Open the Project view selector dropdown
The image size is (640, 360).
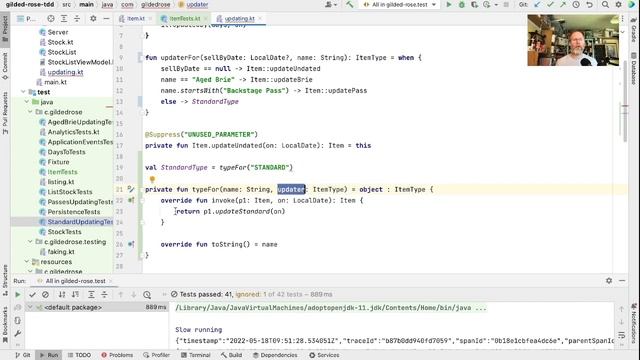click(x=27, y=18)
